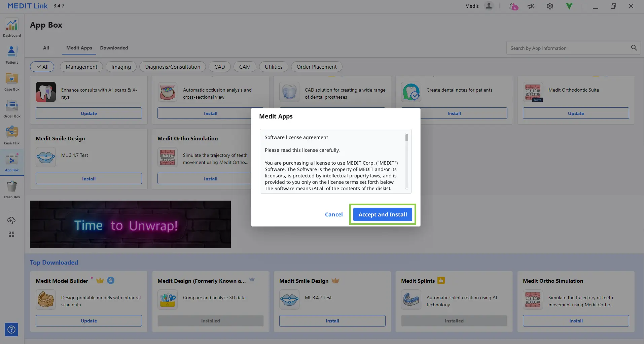Open Case Talk from the sidebar
This screenshot has height=344, width=644.
click(x=12, y=135)
